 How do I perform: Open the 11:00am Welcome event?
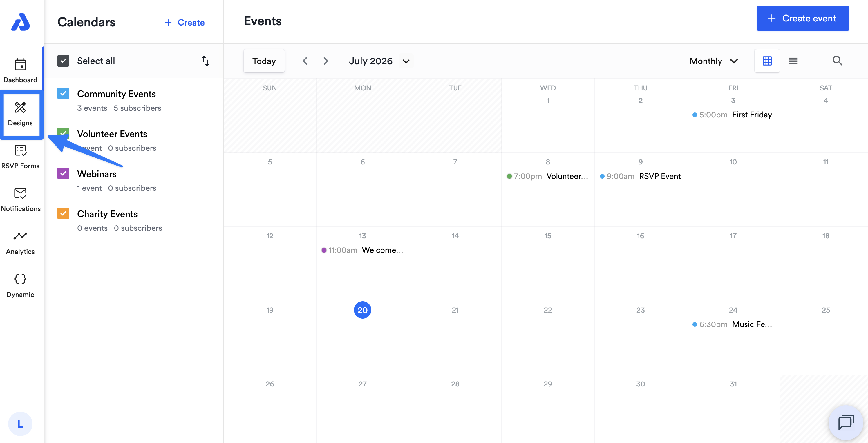(362, 250)
